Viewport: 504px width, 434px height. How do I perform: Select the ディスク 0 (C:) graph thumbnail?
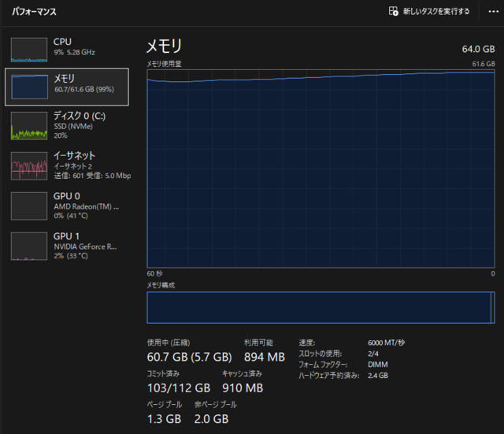pyautogui.click(x=29, y=126)
